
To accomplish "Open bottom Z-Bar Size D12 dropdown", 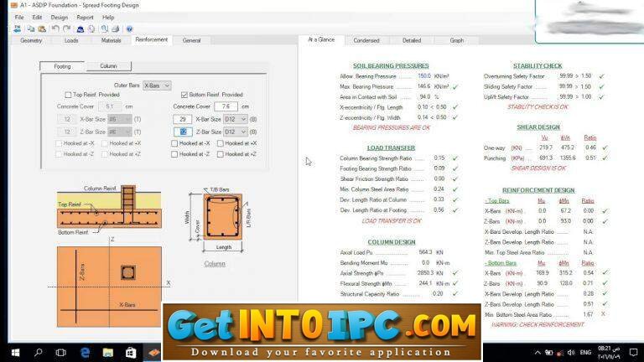I will [x=236, y=132].
